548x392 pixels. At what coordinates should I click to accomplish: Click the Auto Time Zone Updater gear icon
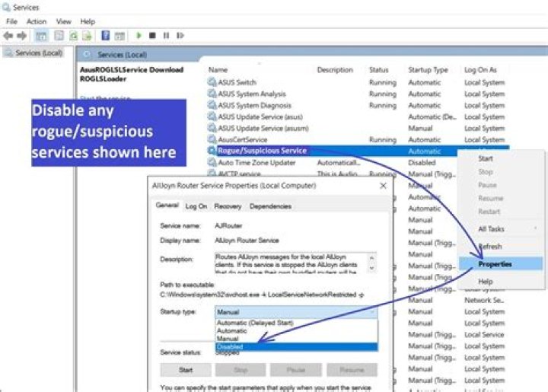212,162
